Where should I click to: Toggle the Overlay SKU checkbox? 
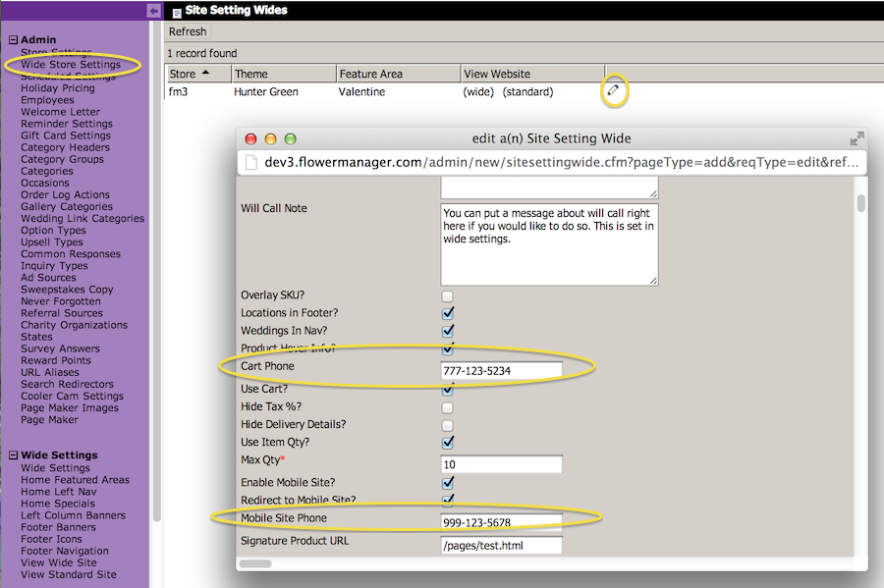[x=448, y=295]
